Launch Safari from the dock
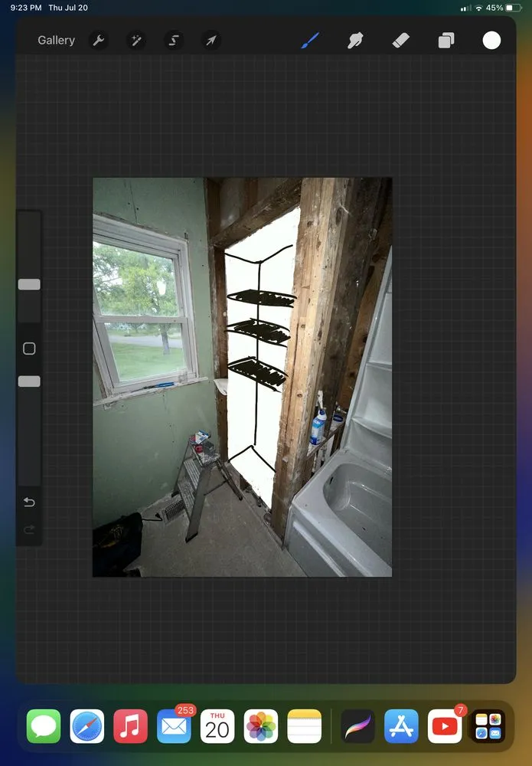532x766 pixels. 87,726
